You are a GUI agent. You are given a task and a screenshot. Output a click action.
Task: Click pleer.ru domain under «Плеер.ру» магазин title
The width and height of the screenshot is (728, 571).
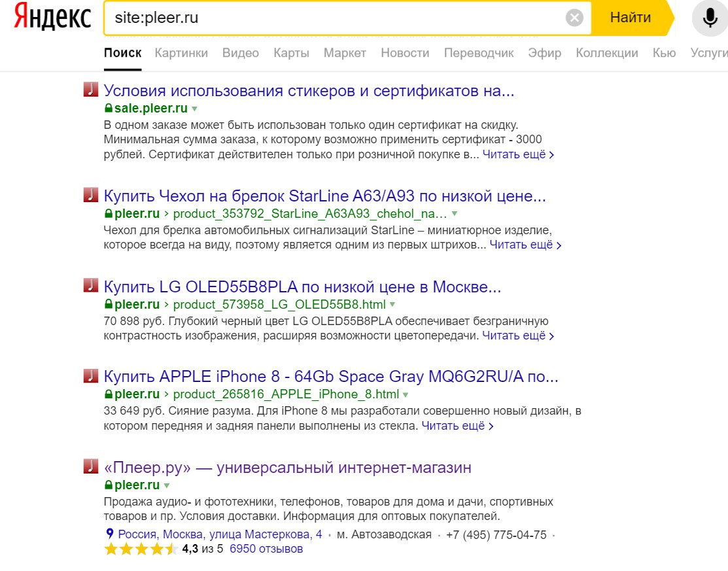pos(137,485)
